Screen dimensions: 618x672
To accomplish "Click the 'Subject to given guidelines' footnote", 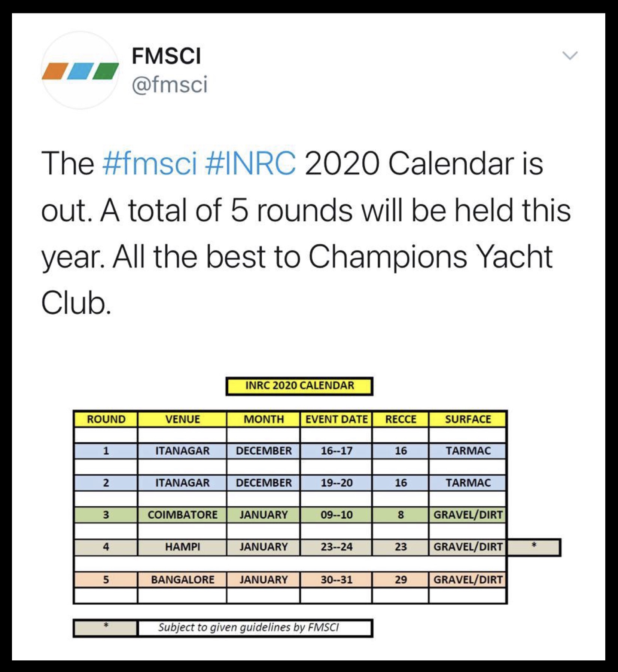I will click(249, 627).
